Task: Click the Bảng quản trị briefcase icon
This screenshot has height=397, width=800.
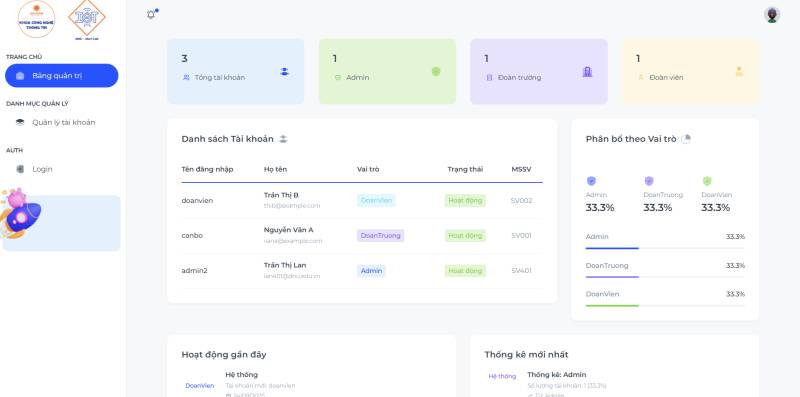Action: (20, 76)
